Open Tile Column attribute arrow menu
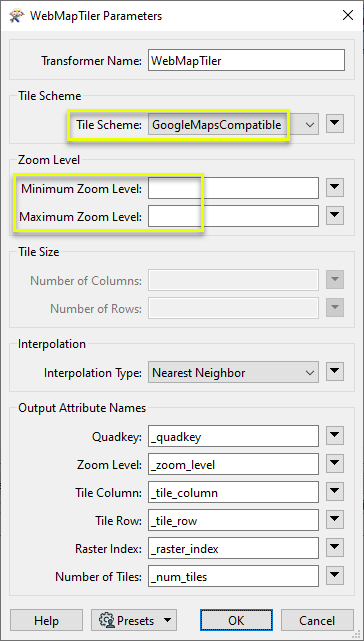364x641 pixels. [335, 492]
